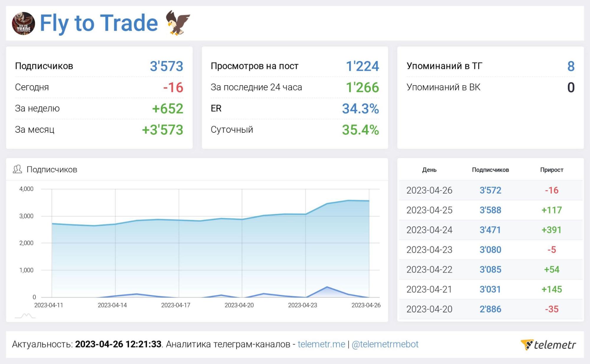The image size is (590, 364).
Task: Click monthly growth value +3'573
Action: click(163, 130)
